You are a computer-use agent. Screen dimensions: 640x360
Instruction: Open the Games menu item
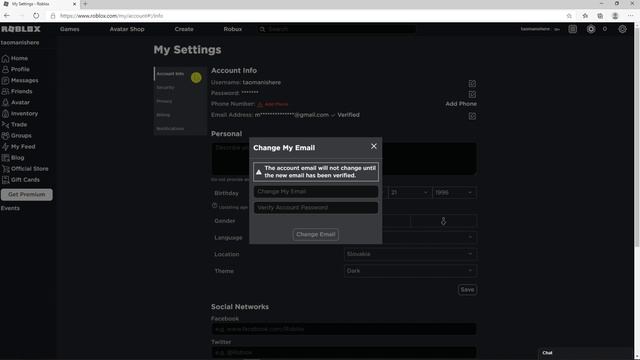click(70, 29)
